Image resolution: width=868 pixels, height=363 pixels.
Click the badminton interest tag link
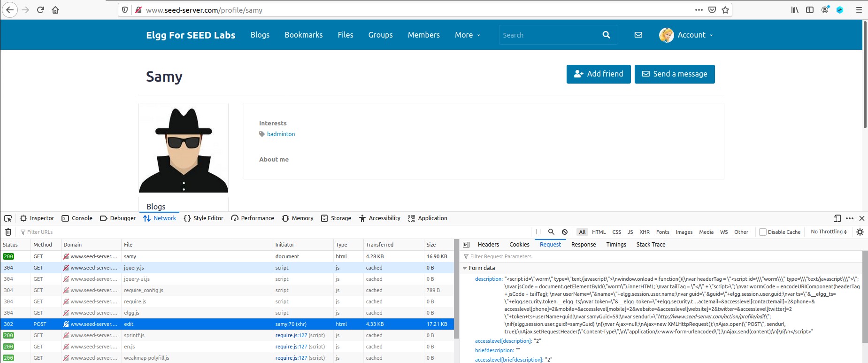pos(281,134)
